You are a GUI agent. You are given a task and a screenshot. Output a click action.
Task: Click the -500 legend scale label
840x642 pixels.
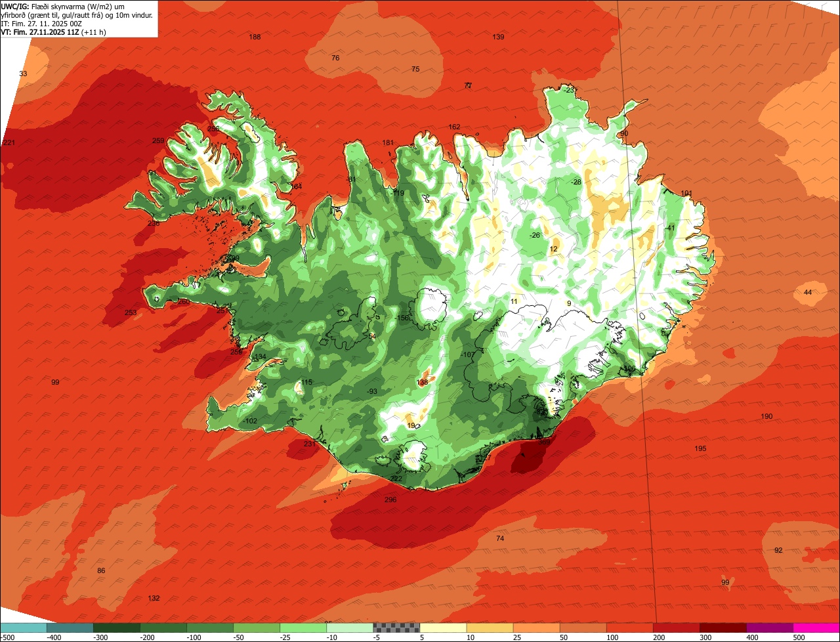(8, 637)
